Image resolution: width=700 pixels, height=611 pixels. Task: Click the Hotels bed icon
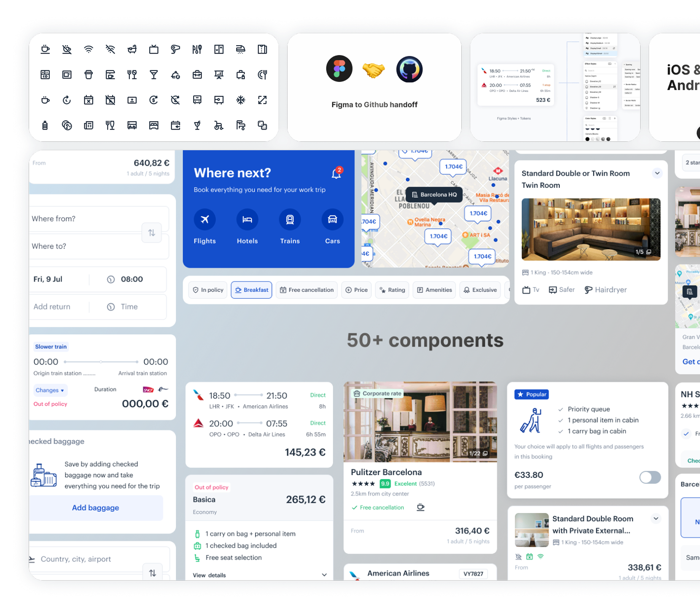click(247, 219)
